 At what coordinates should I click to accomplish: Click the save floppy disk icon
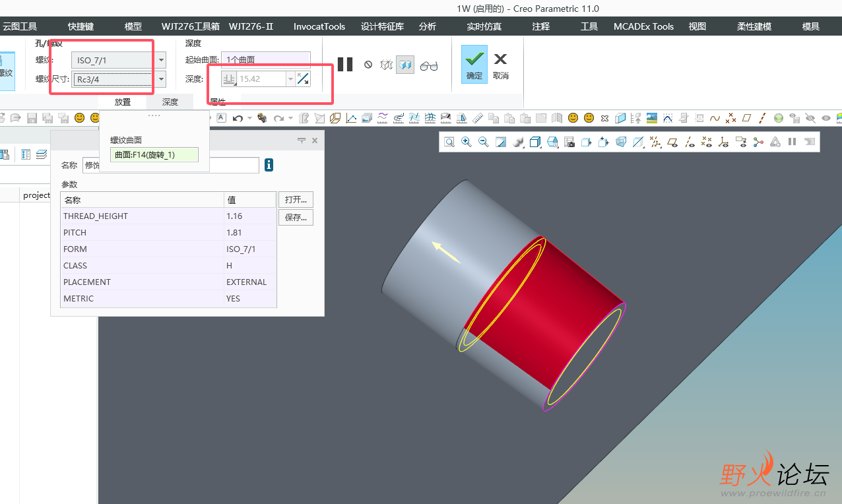click(x=32, y=118)
